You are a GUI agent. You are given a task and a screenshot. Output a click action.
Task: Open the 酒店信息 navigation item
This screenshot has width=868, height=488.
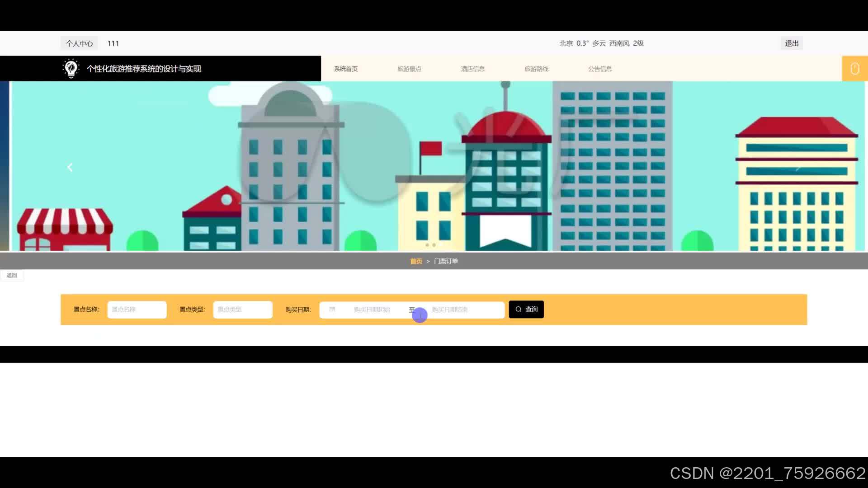click(x=473, y=69)
